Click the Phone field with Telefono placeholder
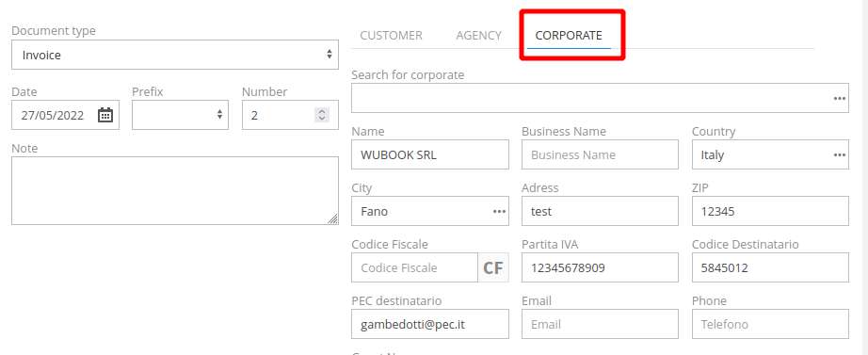Screen dimensions: 868x355 770,324
